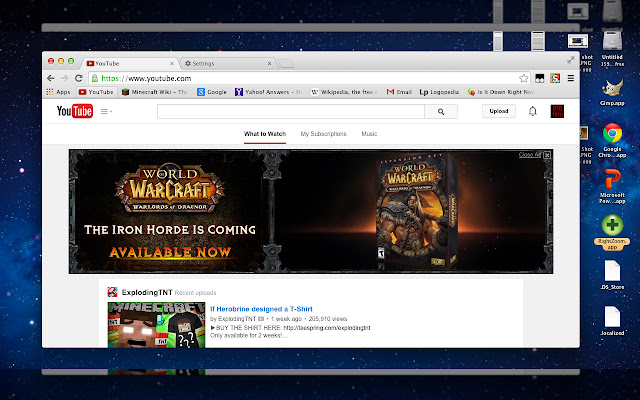Open 'If Herobrine designed a T-Shirt' title
This screenshot has height=400, width=640.
pyautogui.click(x=261, y=309)
